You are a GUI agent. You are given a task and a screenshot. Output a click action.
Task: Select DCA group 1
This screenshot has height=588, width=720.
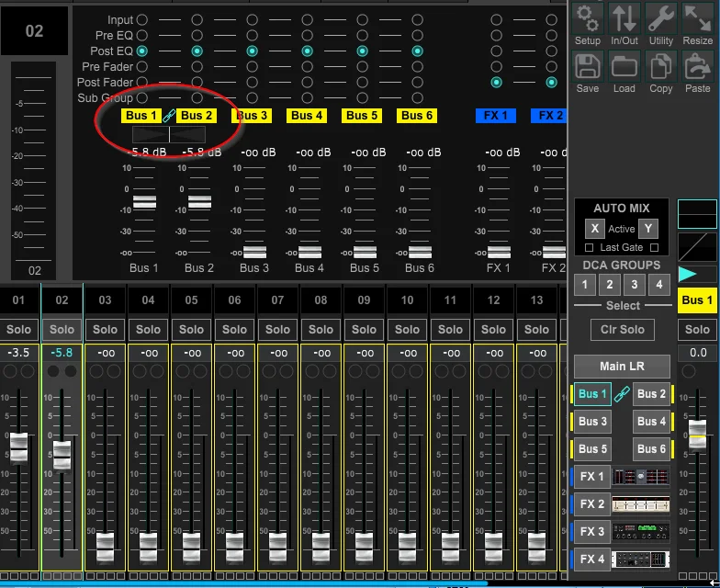584,285
